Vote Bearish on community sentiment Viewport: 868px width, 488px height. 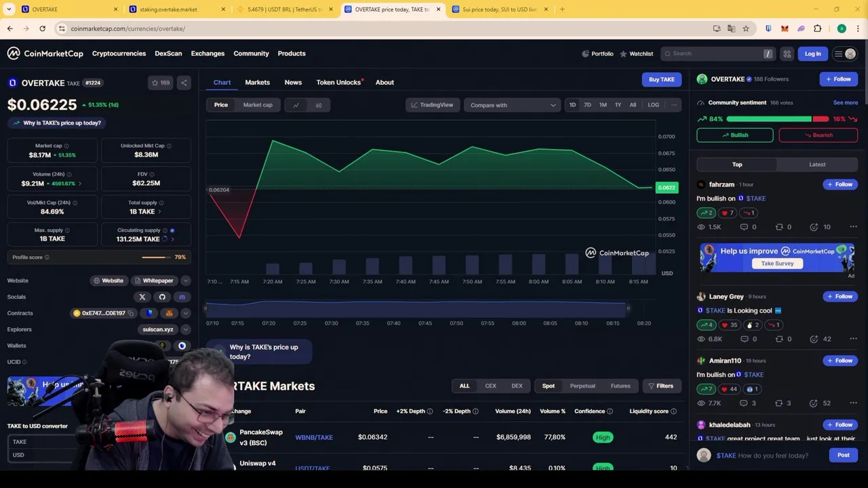[818, 135]
